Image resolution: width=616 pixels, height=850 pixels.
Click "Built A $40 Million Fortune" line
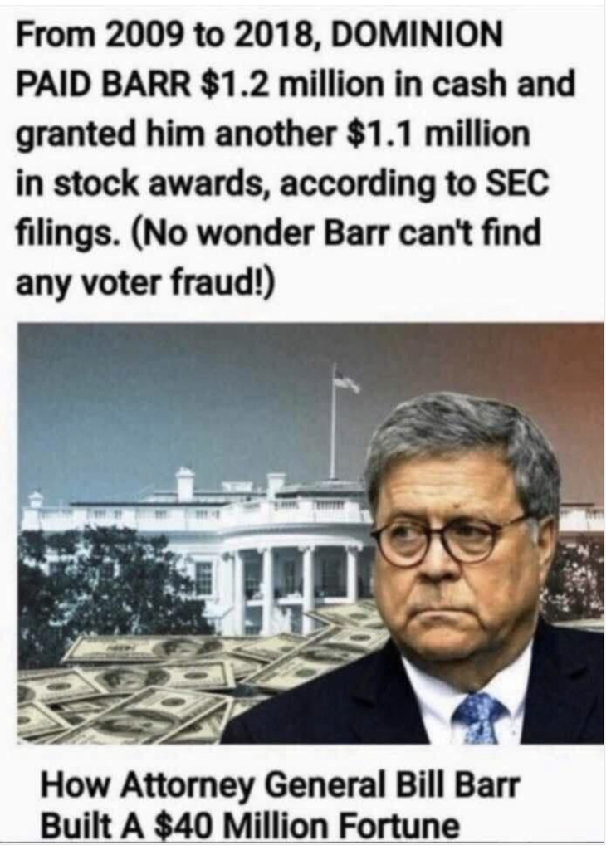(250, 826)
